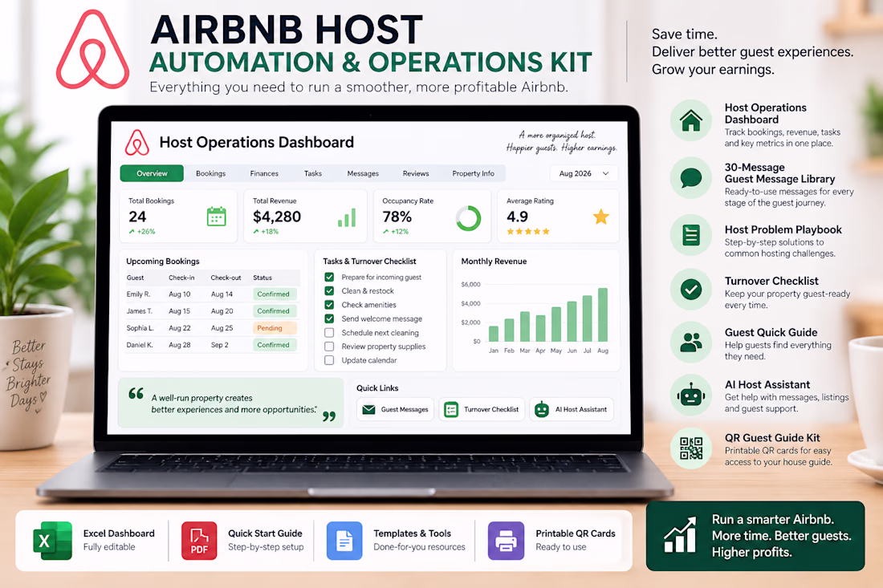The height and width of the screenshot is (588, 883).
Task: Click the checkmark circle Turnover Checklist icon
Action: (691, 290)
